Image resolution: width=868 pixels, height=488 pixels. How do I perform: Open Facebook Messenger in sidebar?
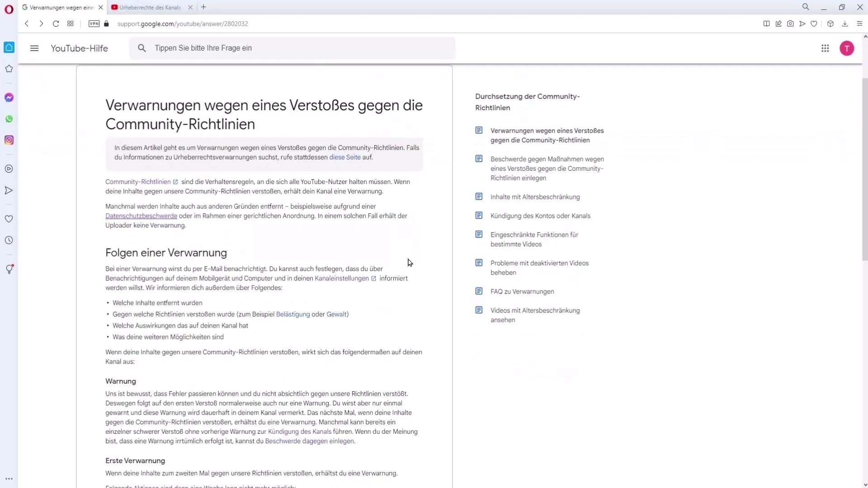pyautogui.click(x=9, y=98)
